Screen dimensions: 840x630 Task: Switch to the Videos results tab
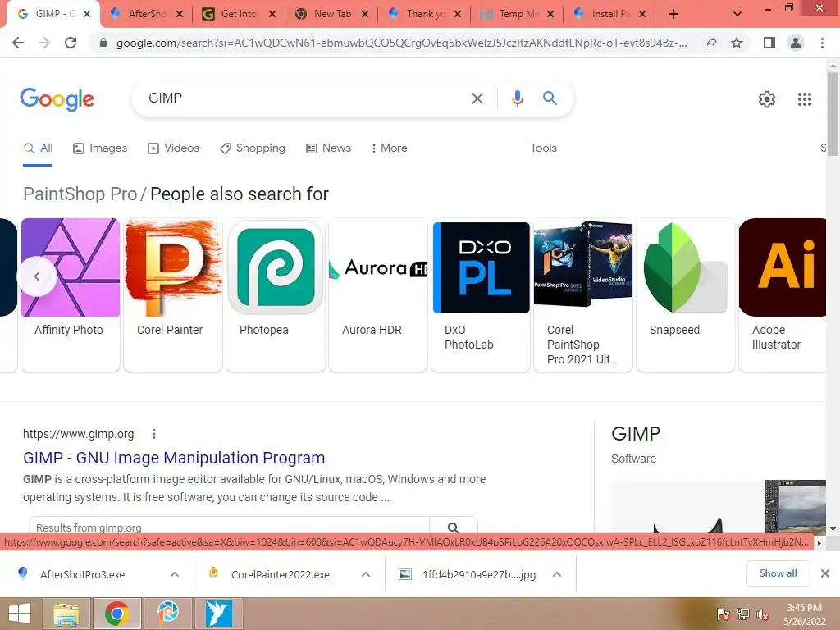[x=174, y=148]
